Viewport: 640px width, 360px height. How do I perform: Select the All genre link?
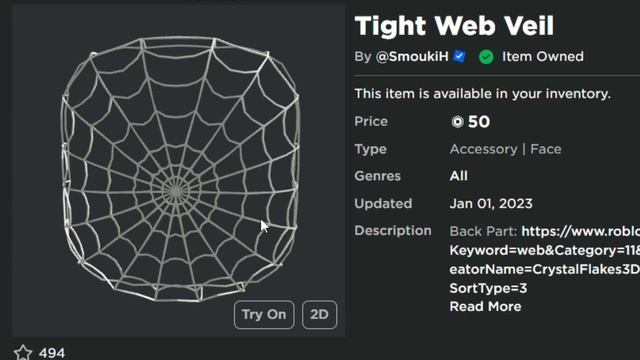coord(458,176)
